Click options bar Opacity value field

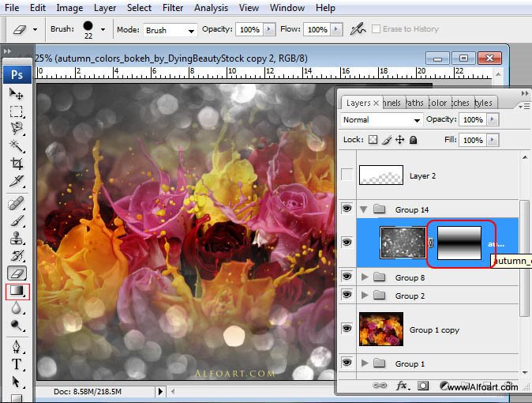pos(249,29)
